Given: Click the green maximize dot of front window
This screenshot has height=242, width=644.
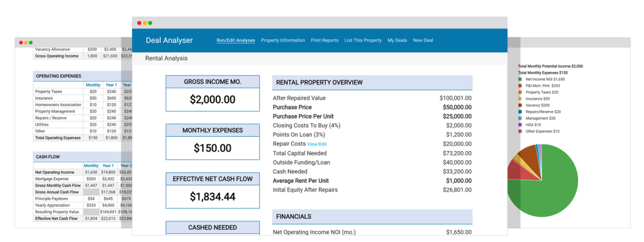Looking at the screenshot, I should point(150,23).
